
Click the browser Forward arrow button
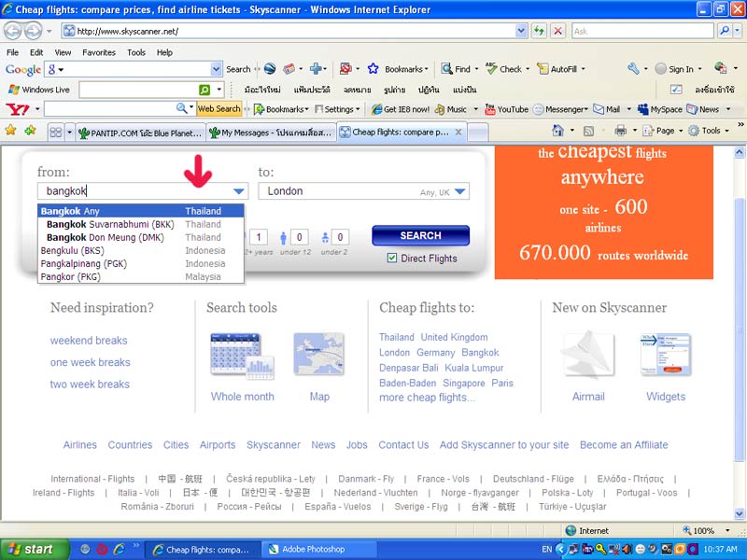(33, 32)
